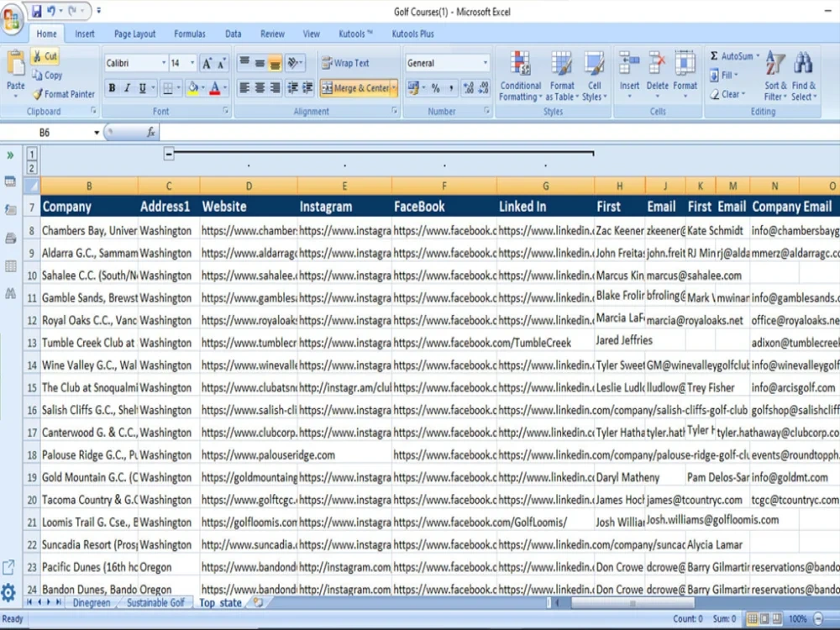
Task: Click the Increase Indent icon
Action: point(307,88)
